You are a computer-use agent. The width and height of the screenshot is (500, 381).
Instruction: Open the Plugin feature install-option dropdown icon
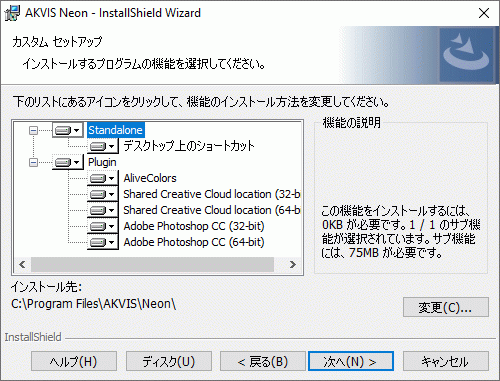click(x=68, y=162)
